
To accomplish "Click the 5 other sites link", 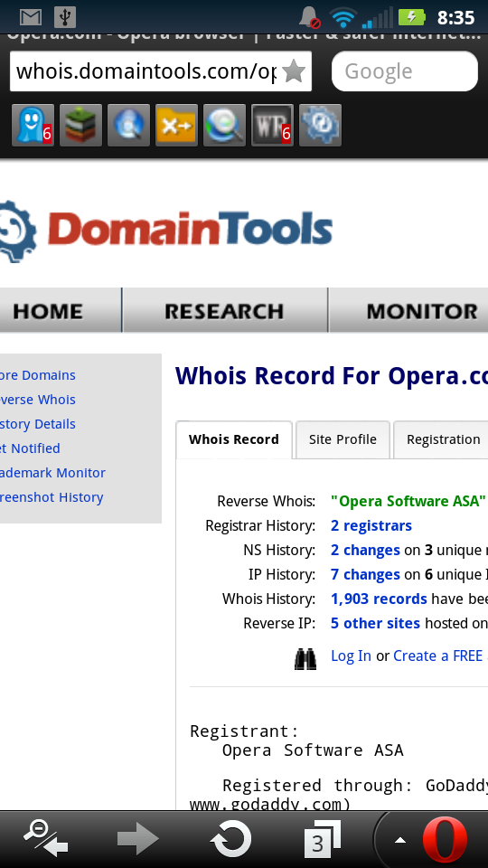I will [376, 623].
